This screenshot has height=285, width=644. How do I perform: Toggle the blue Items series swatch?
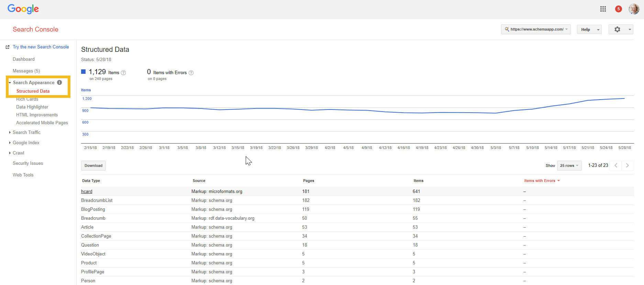coord(83,72)
